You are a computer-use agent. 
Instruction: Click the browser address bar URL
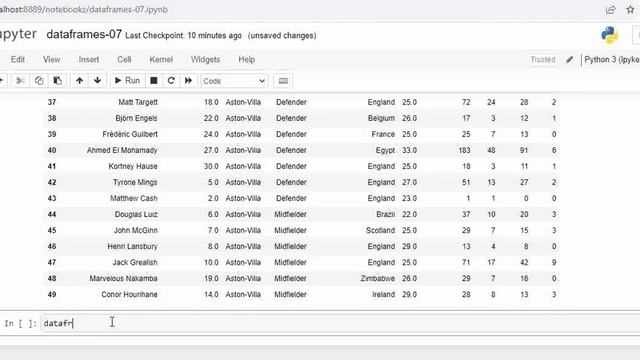point(84,9)
